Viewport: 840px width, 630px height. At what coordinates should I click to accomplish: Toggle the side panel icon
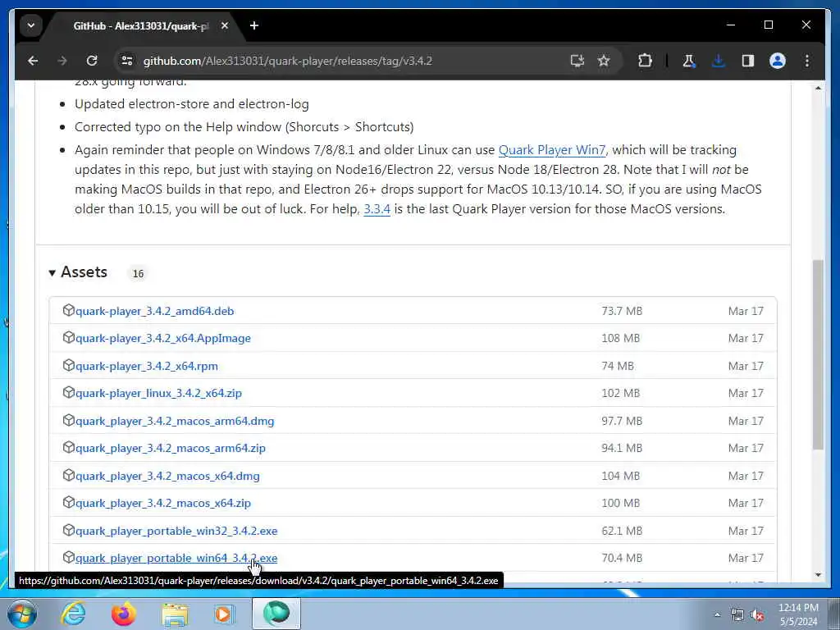[748, 61]
